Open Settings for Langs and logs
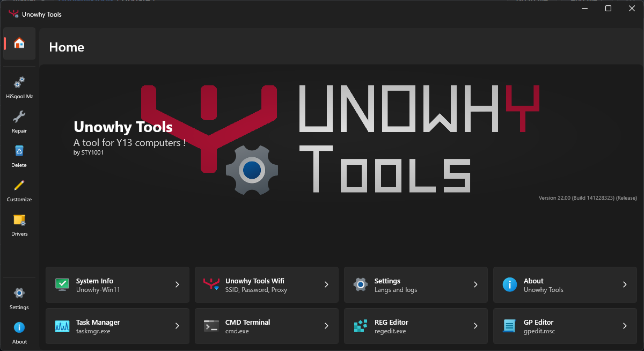The height and width of the screenshot is (351, 644). pos(415,284)
